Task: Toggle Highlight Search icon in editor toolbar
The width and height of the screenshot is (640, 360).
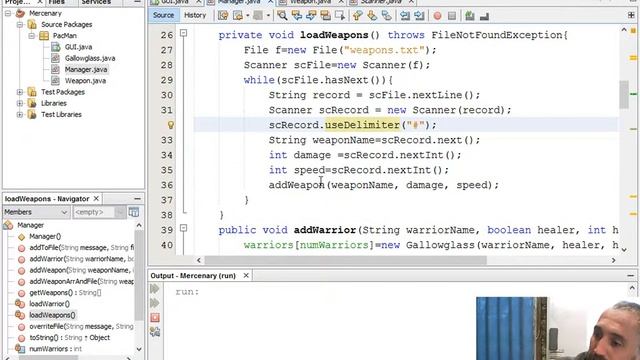Action: (x=325, y=16)
